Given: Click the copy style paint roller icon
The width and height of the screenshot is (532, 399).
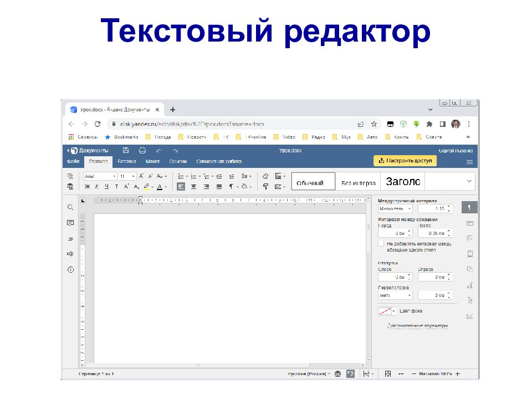Looking at the screenshot, I should click(x=265, y=186).
